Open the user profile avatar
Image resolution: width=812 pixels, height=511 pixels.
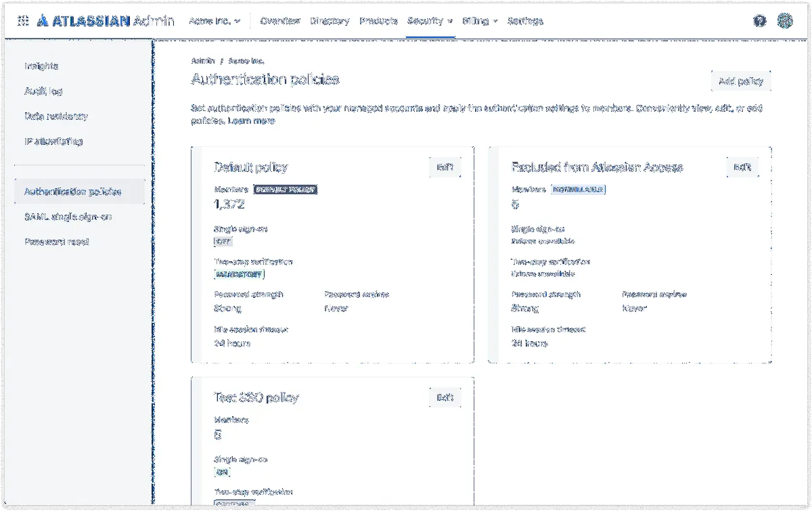tap(785, 21)
